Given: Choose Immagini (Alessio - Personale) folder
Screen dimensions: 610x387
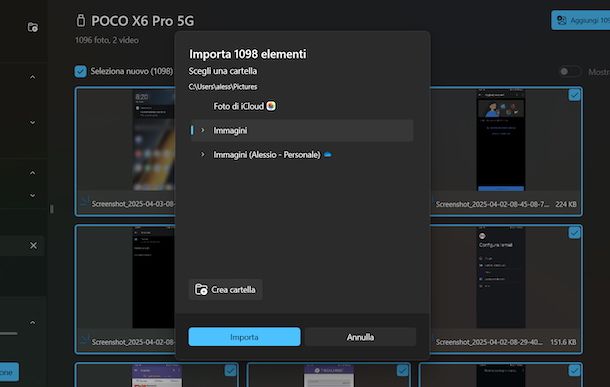Looking at the screenshot, I should pyautogui.click(x=267, y=154).
